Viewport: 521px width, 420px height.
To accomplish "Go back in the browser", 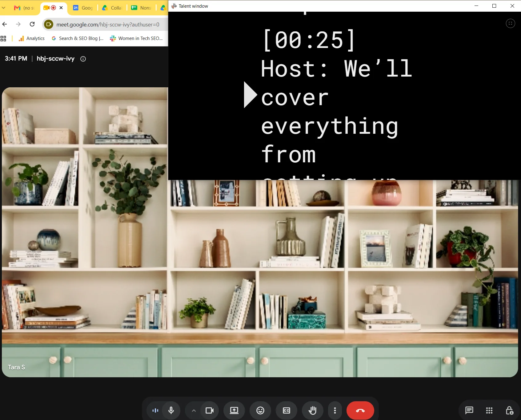I will (x=5, y=24).
